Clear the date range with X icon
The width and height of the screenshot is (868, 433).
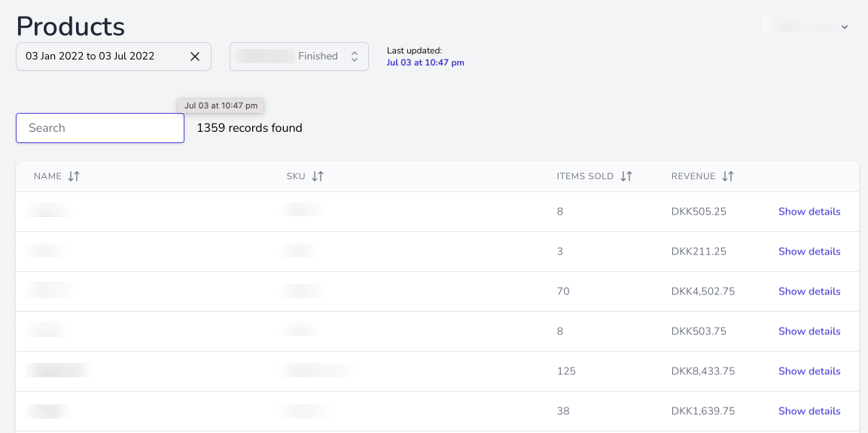click(195, 56)
